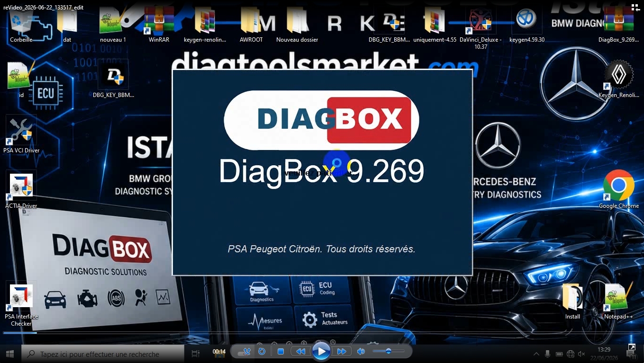644x363 pixels.
Task: Exit full-screen mode with arrow icon
Action: pyautogui.click(x=632, y=347)
